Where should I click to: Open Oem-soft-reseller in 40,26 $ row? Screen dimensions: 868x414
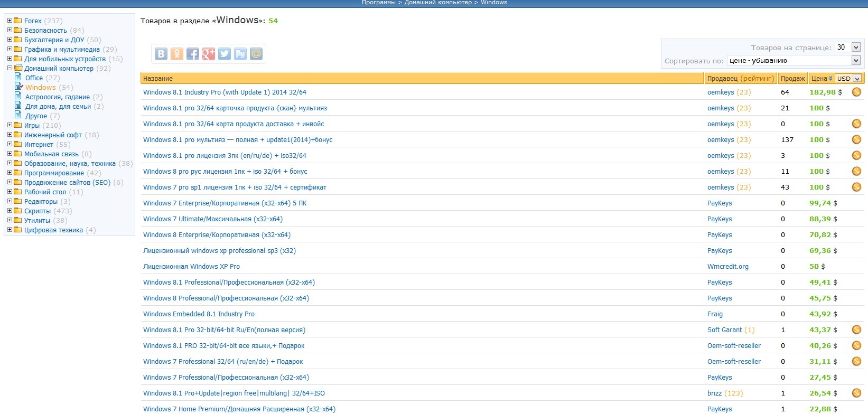click(734, 345)
